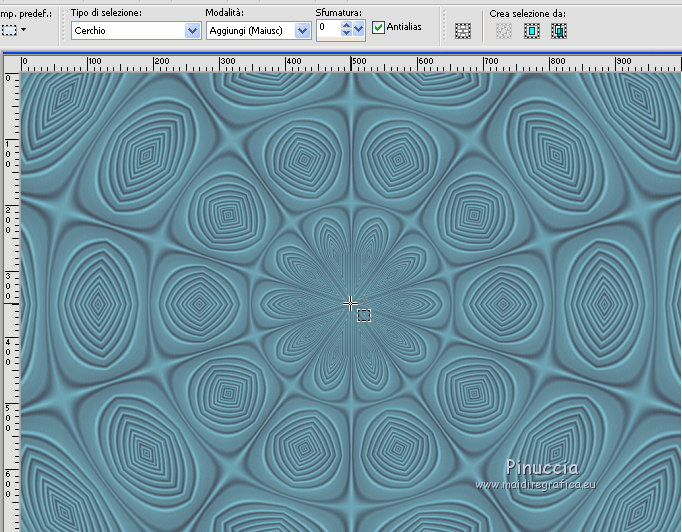Expand the Modalità combo box

click(x=302, y=30)
